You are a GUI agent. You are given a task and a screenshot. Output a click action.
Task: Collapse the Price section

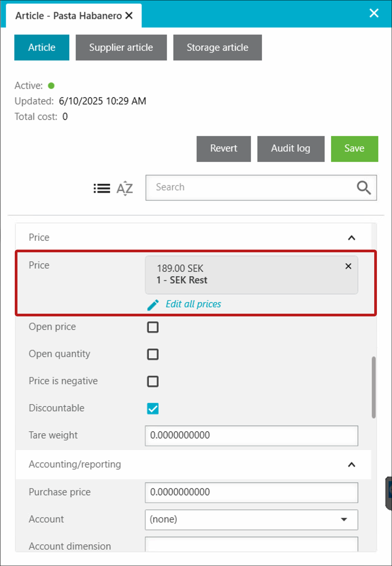(351, 238)
